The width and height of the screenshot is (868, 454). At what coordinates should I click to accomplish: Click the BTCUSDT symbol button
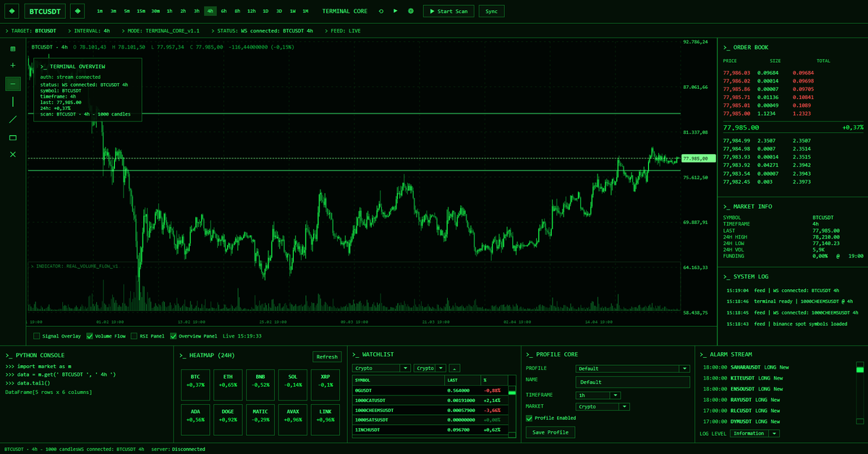click(x=45, y=11)
